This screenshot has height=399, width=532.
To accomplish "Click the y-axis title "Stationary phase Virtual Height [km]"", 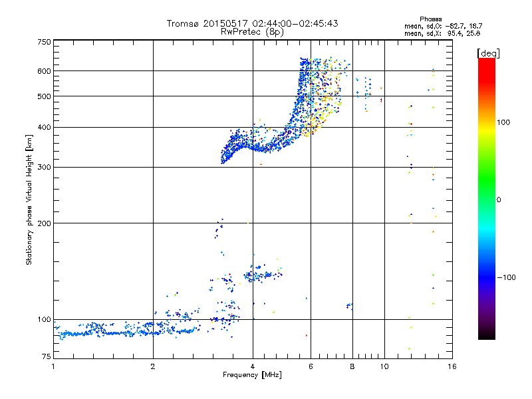I will click(29, 200).
